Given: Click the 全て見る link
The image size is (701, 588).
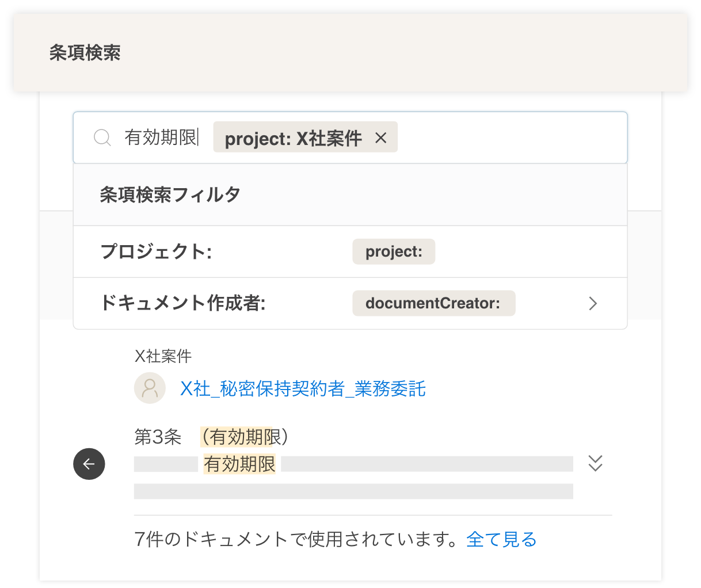Looking at the screenshot, I should [501, 539].
